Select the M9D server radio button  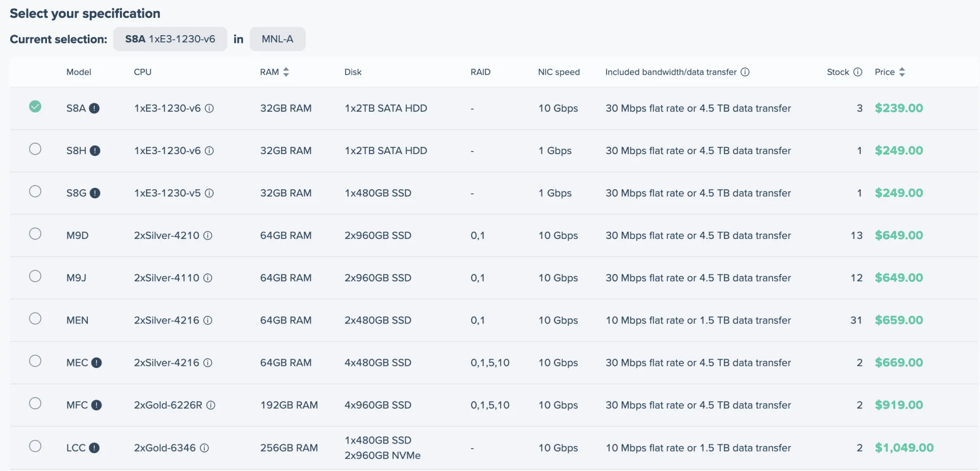point(35,234)
